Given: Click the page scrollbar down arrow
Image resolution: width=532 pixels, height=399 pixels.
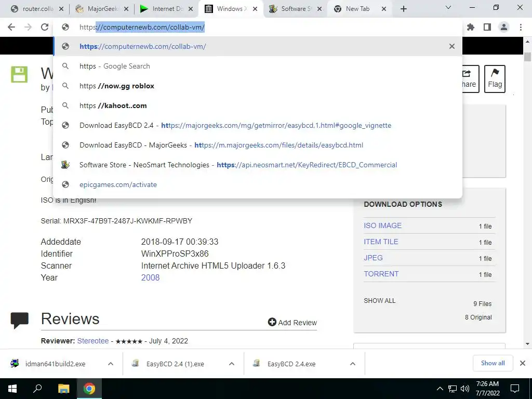Looking at the screenshot, I should (528, 343).
